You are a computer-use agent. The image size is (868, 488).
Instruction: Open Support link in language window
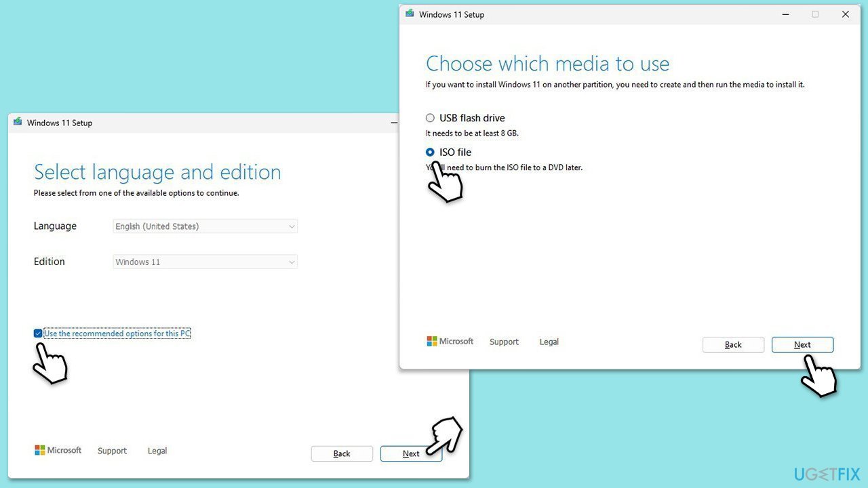[112, 451]
